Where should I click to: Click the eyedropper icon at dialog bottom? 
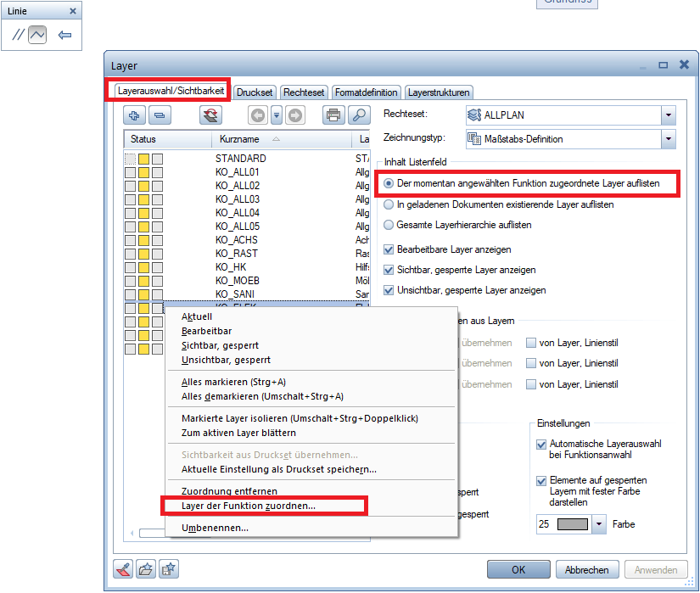(x=124, y=569)
